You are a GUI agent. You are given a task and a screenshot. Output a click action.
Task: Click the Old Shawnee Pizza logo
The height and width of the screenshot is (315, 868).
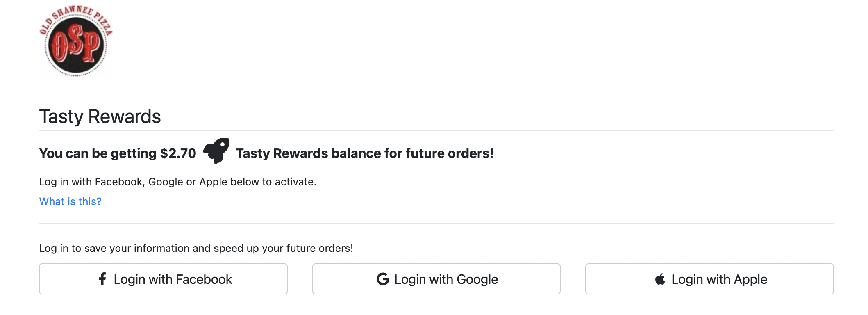point(76,41)
